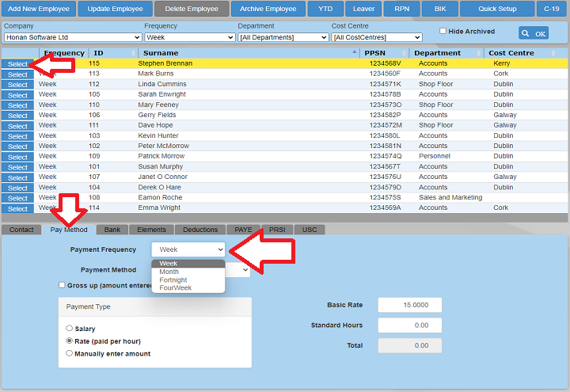Open the PAYE tab
The image size is (570, 392).
(x=243, y=230)
